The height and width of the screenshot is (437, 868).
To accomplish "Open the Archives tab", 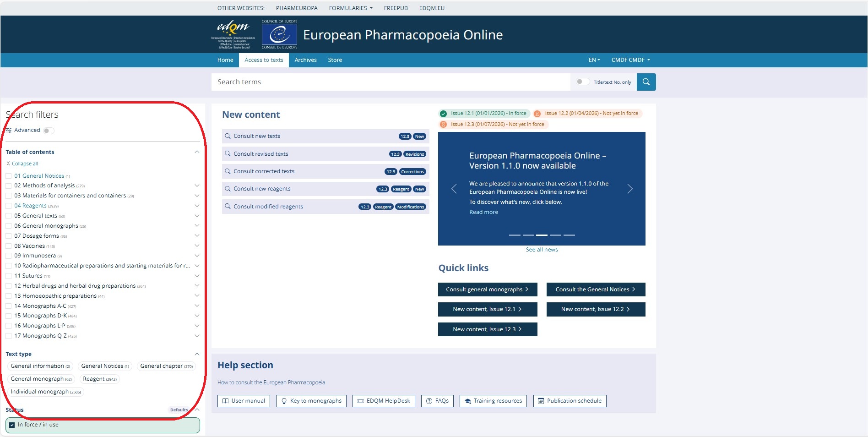I will coord(305,60).
